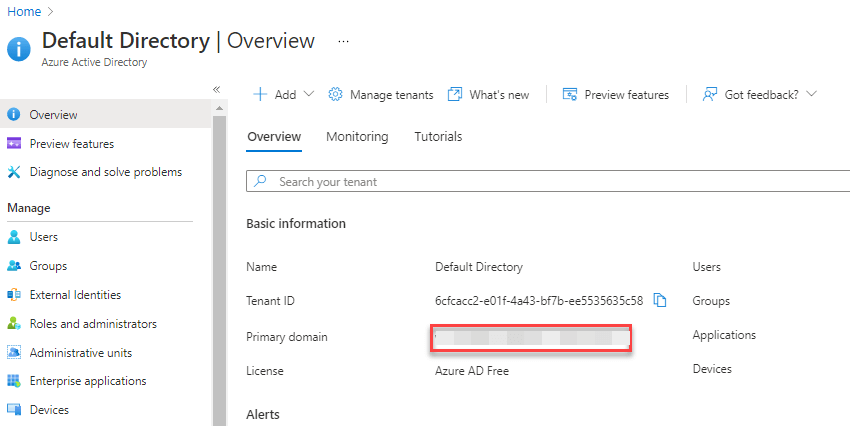Viewport: 850px width, 426px height.
Task: Click the sidebar vertical scrollbar track
Action: tap(219, 271)
